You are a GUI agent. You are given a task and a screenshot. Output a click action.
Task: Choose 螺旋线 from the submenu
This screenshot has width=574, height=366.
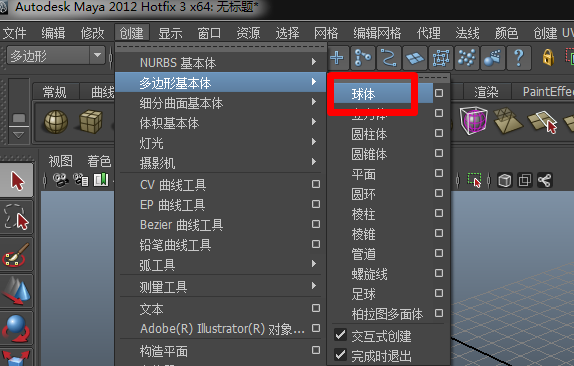(x=369, y=274)
